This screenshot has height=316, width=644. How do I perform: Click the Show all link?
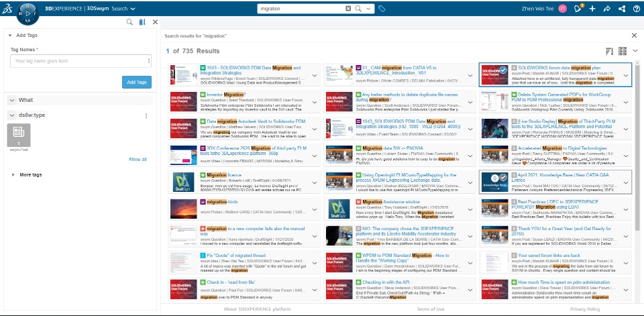click(x=138, y=160)
